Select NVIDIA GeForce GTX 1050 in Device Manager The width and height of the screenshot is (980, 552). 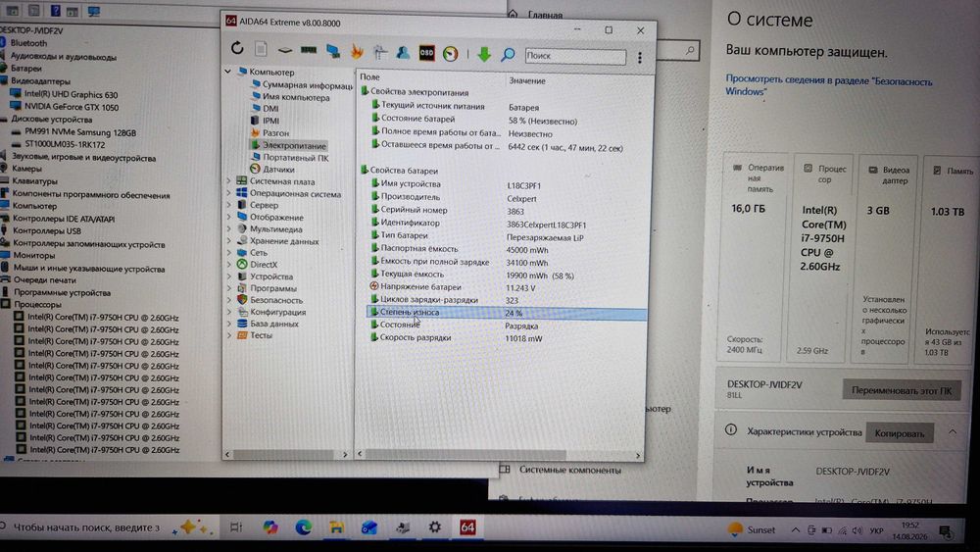click(65, 107)
